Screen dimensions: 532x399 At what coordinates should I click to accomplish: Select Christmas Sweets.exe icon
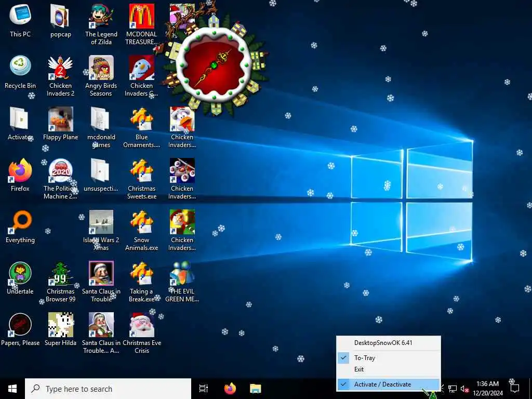pyautogui.click(x=141, y=179)
